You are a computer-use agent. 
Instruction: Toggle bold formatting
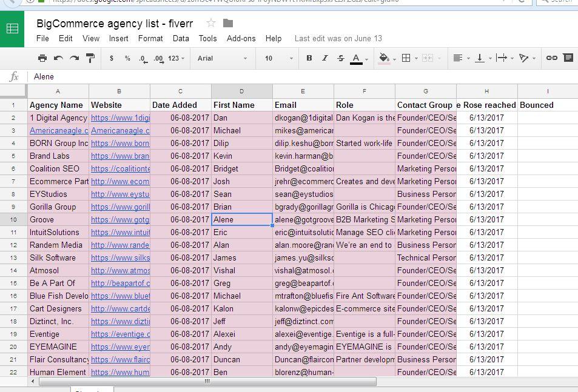pyautogui.click(x=309, y=58)
